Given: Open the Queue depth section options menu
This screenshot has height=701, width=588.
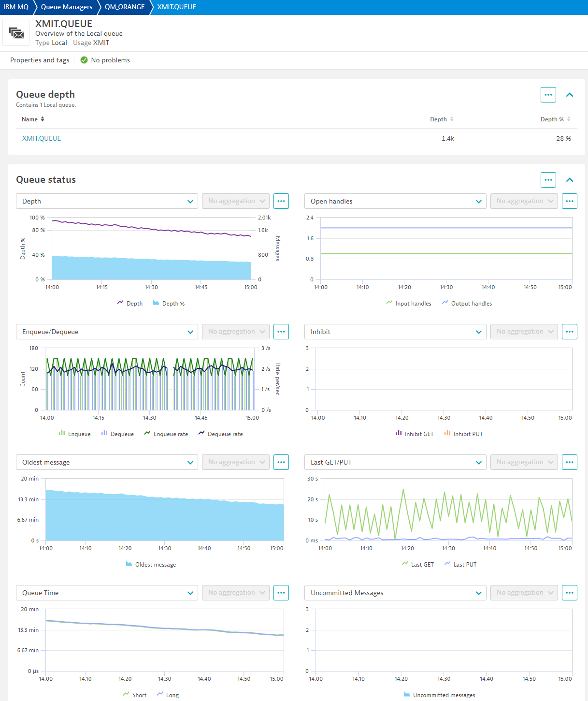Looking at the screenshot, I should [548, 95].
